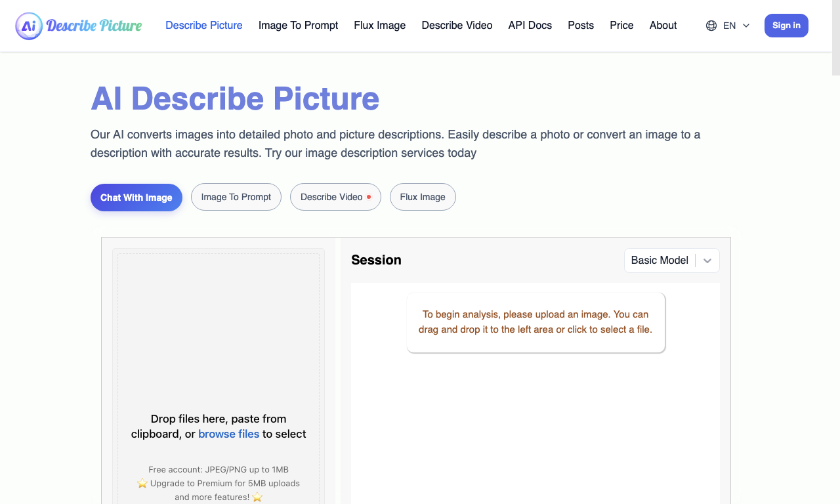Click the browse files link

(x=229, y=434)
